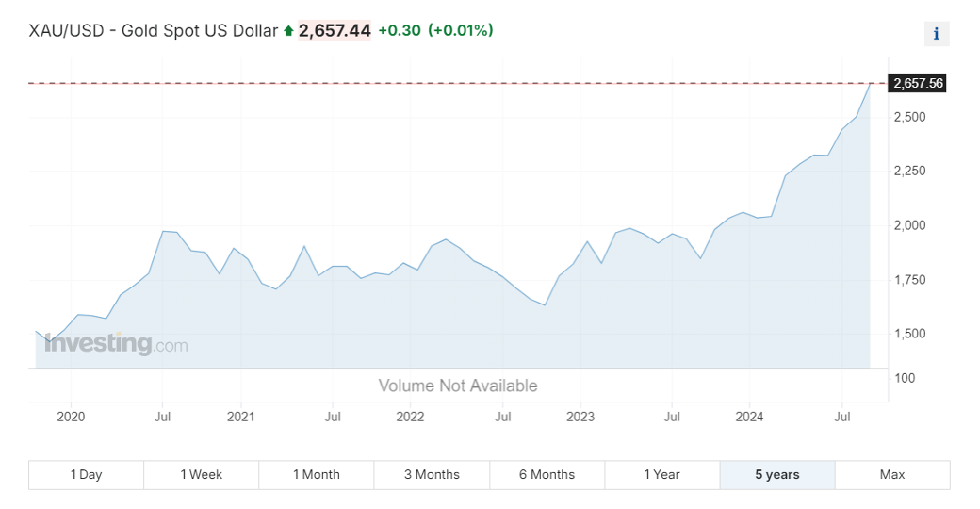The height and width of the screenshot is (509, 980).
Task: Click the Investing.com watermark logo
Action: tap(116, 344)
